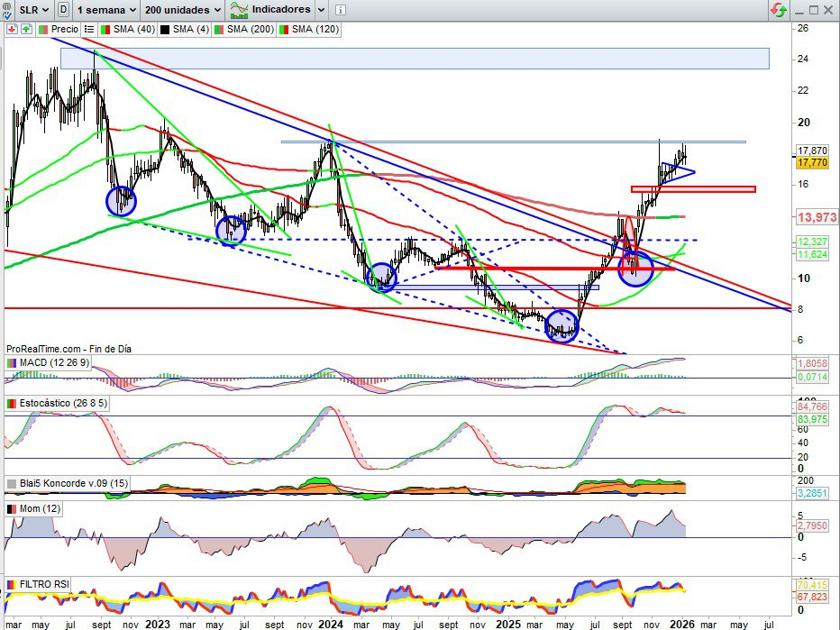
Task: Expand the SLR ticker dropdown
Action: click(x=34, y=10)
